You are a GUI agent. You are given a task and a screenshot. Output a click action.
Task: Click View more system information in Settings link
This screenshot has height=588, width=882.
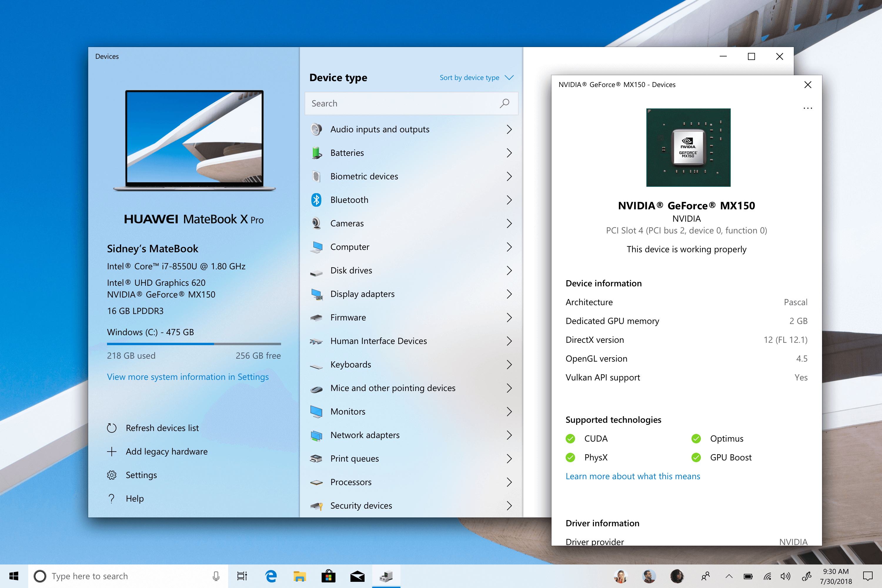pos(188,377)
